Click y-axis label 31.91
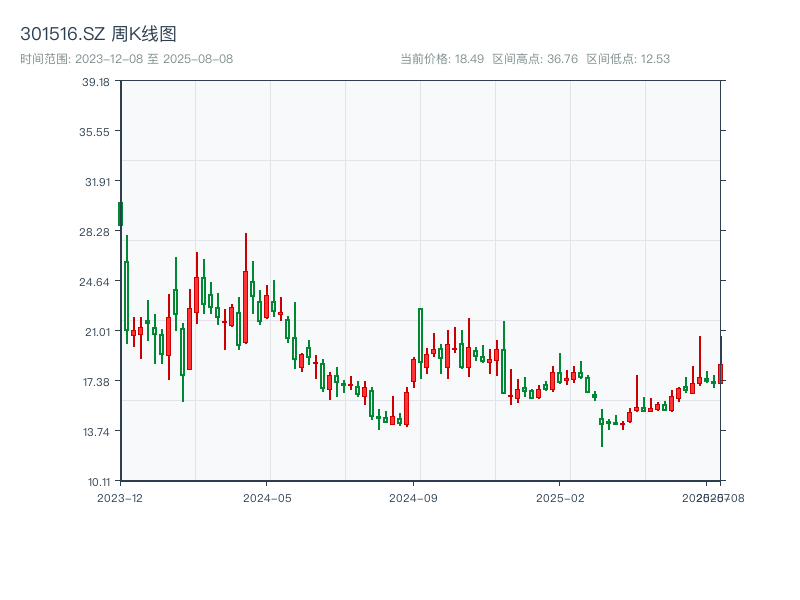800x600 pixels. [x=97, y=182]
